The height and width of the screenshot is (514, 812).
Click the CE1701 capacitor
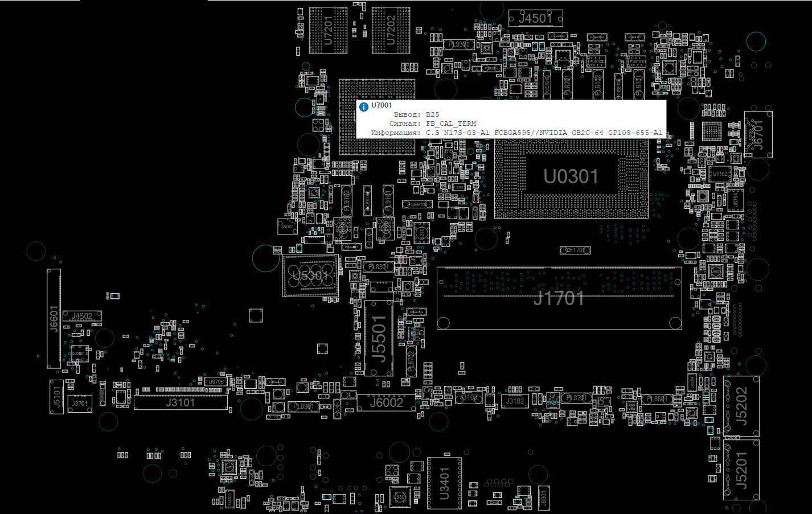pos(575,250)
